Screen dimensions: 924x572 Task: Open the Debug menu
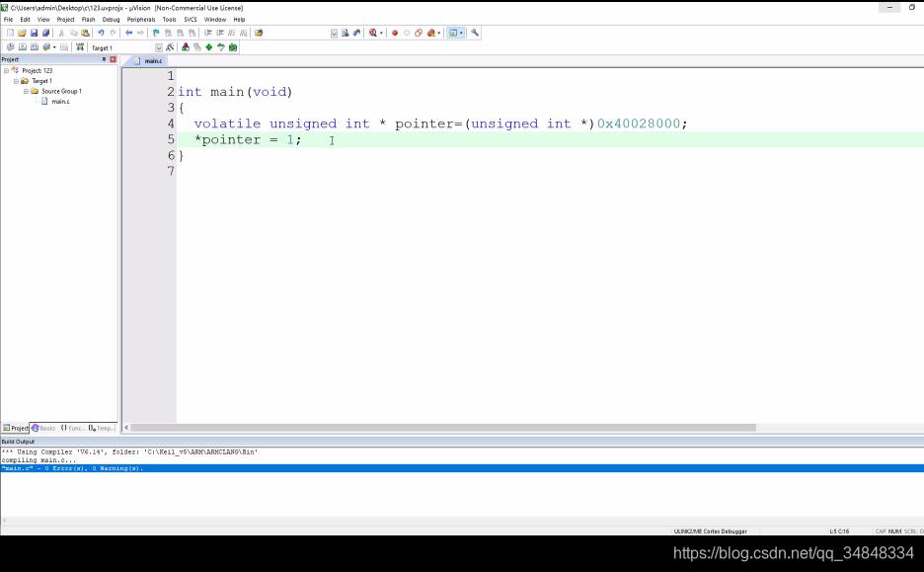pos(111,20)
